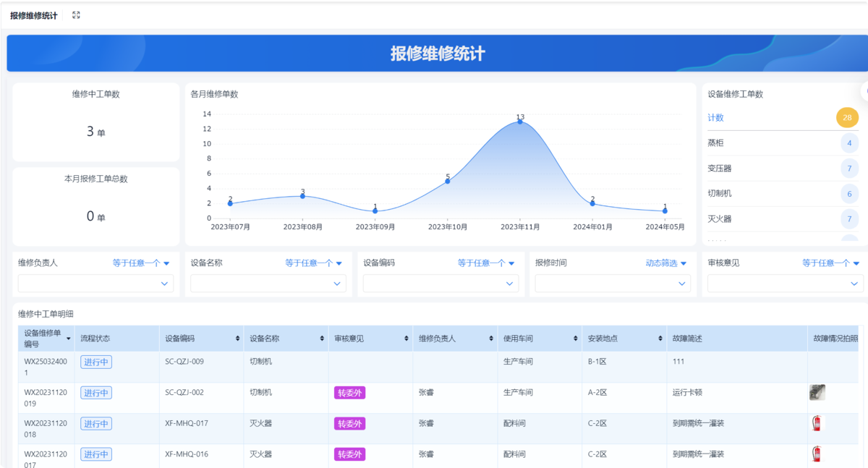Click the fire extinguisher fault photo thumbnail
The width and height of the screenshot is (868, 468).
pos(817,423)
